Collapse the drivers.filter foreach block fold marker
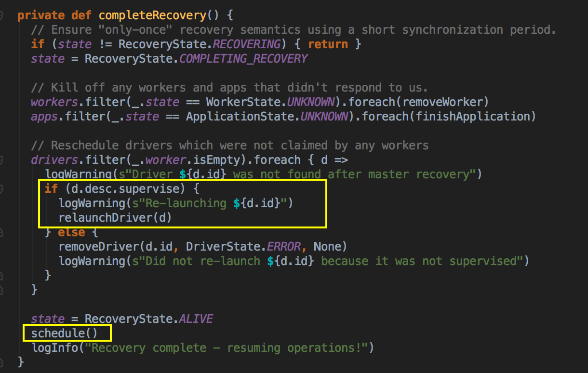 click(1, 160)
